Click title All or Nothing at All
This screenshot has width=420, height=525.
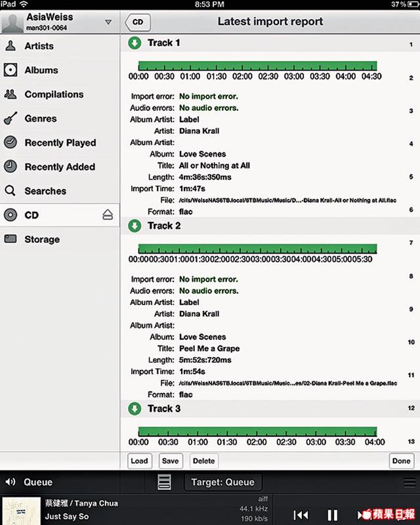(215, 165)
